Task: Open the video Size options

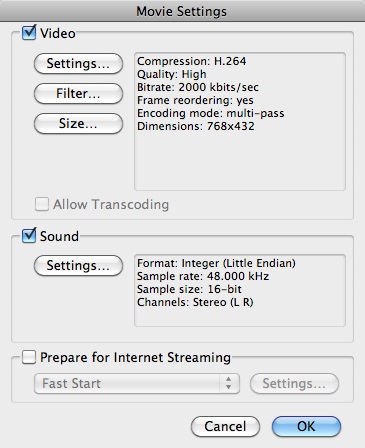Action: coord(78,123)
